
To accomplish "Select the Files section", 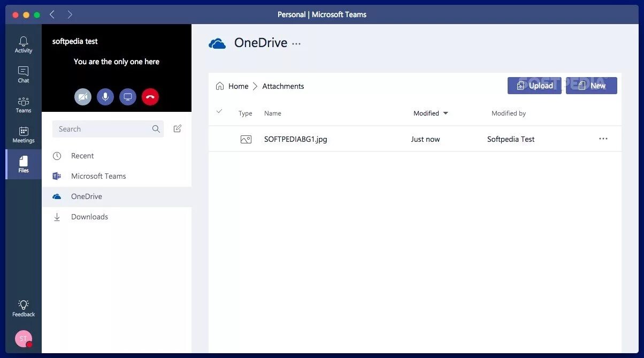I will (24, 164).
